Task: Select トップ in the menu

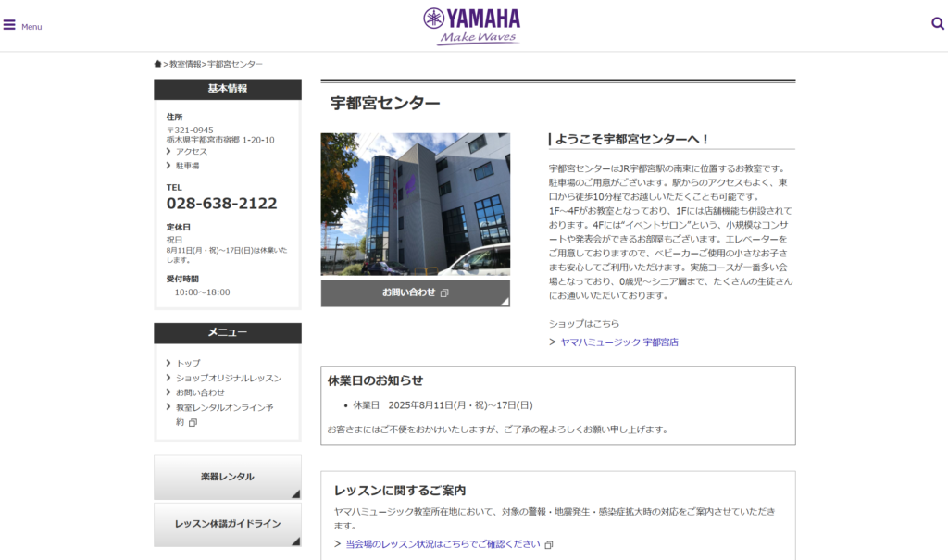Action: (x=188, y=364)
